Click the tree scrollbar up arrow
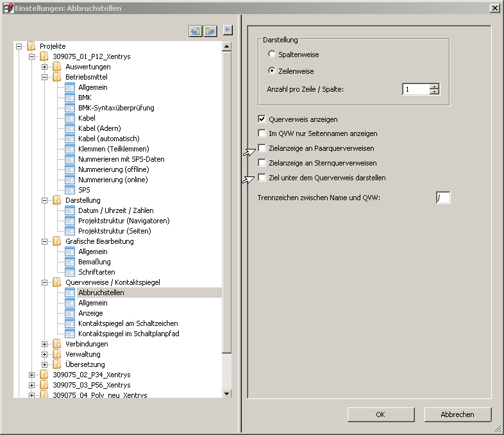This screenshot has height=435, width=504. click(226, 47)
